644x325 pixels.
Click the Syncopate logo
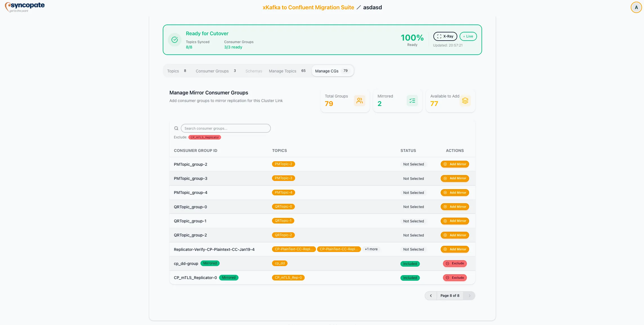[x=24, y=7]
